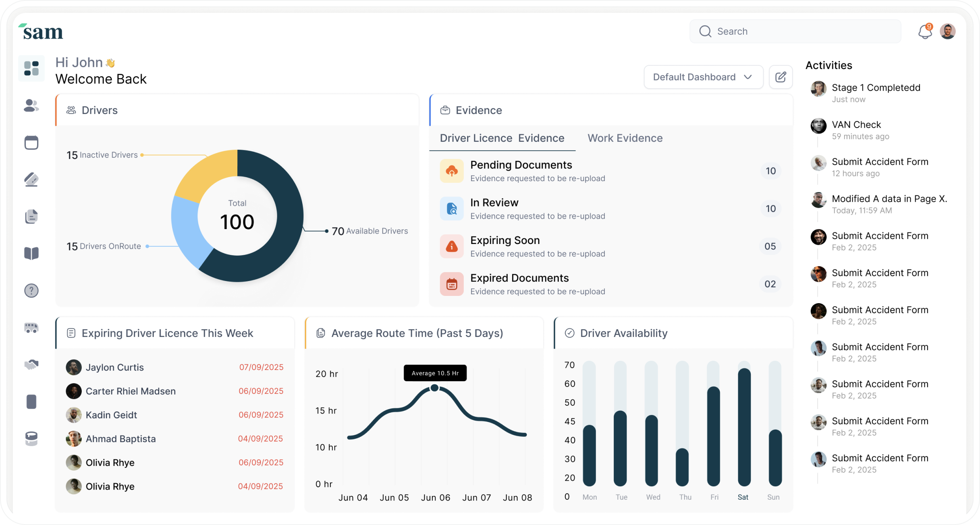980x525 pixels.
Task: Open the users icon in sidebar
Action: (x=31, y=105)
